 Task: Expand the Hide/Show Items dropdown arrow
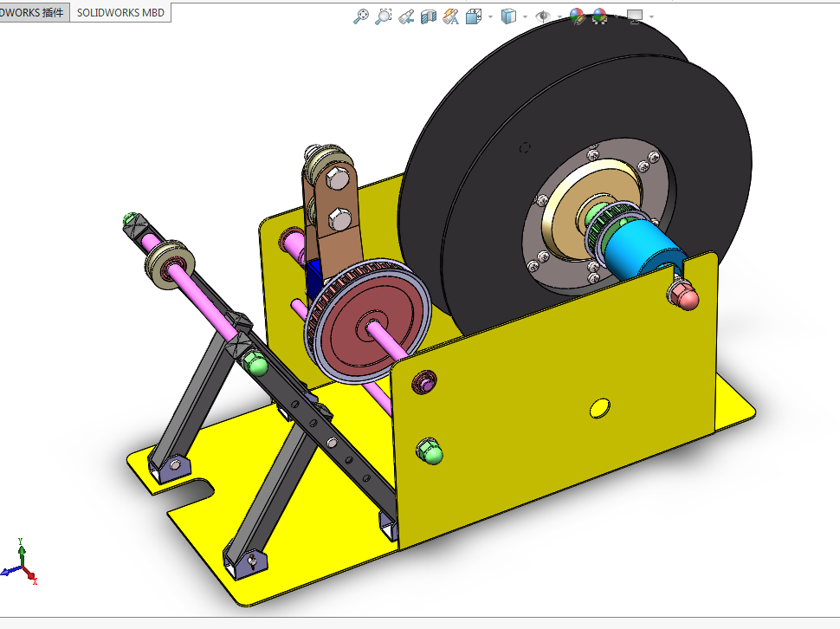coord(559,16)
